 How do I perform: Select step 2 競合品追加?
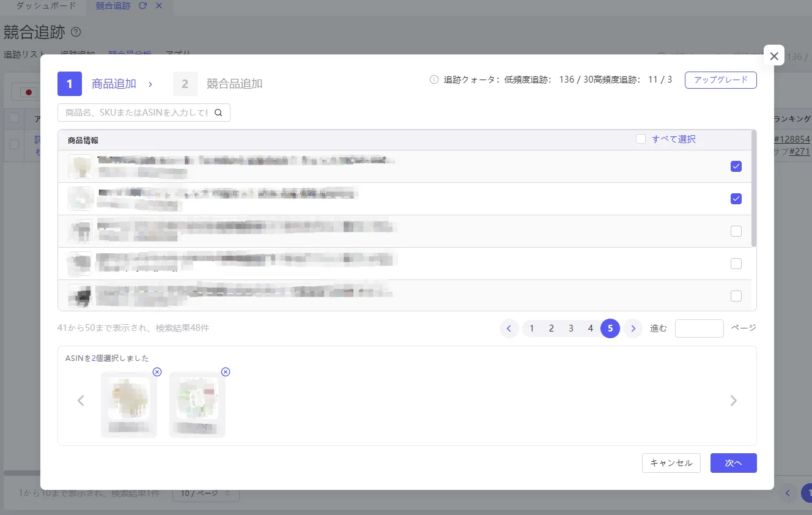pos(218,84)
